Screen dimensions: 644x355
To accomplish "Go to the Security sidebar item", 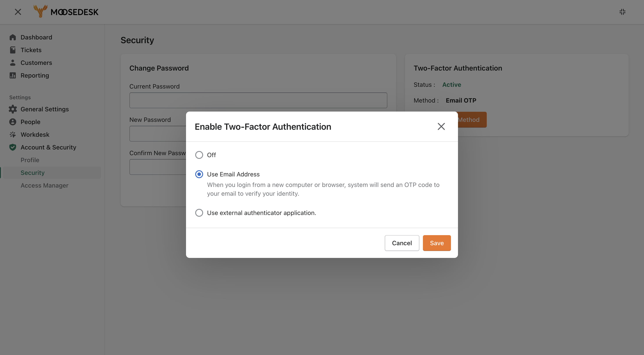I will tap(32, 173).
